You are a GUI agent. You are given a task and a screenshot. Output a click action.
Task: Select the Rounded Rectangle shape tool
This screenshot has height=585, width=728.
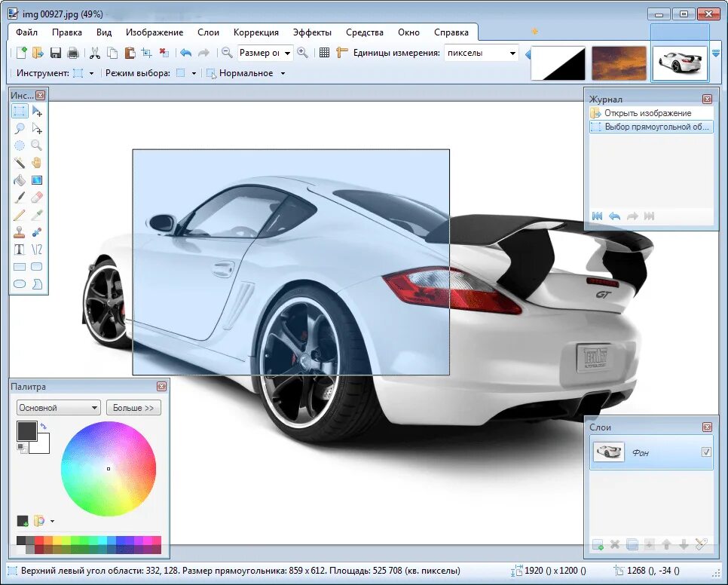(37, 267)
